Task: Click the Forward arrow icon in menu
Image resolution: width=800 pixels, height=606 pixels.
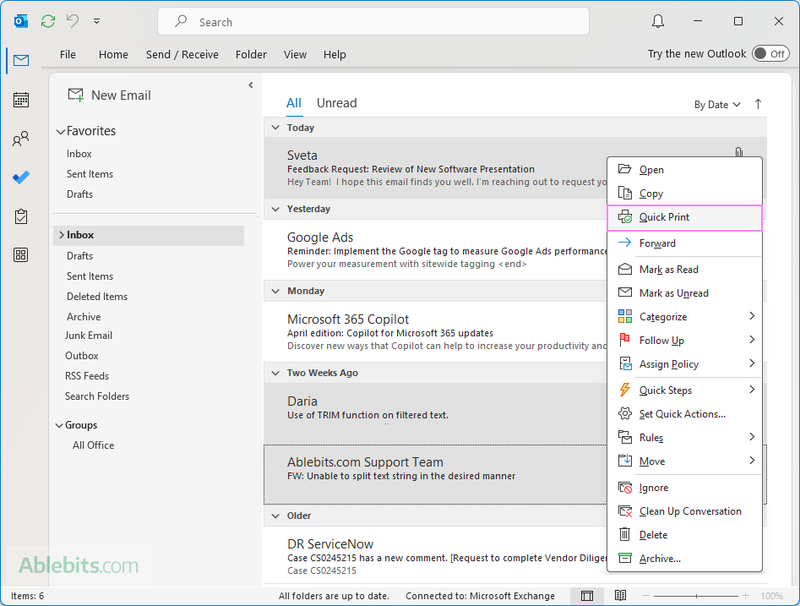Action: 625,243
